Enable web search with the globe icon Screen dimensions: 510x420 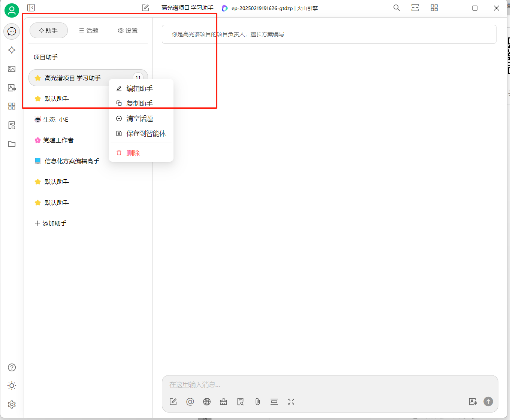coord(206,402)
